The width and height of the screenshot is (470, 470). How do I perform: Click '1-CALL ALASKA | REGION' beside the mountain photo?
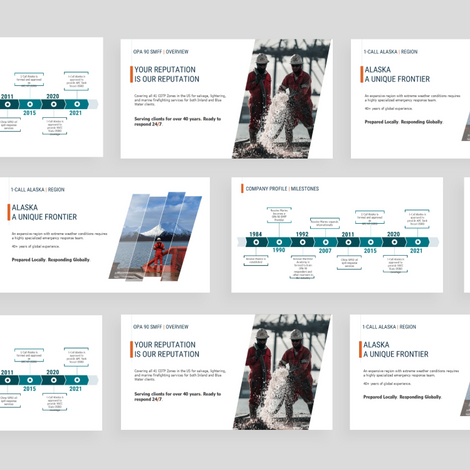[38, 190]
